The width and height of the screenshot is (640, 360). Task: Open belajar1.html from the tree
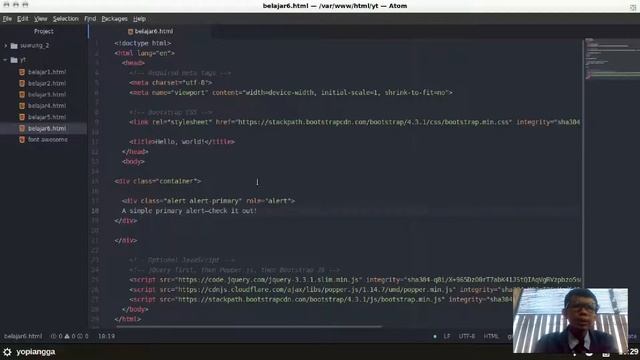coord(47,72)
